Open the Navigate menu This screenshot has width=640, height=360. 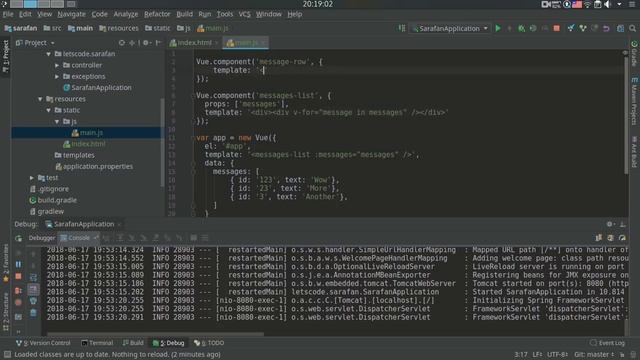(x=71, y=14)
